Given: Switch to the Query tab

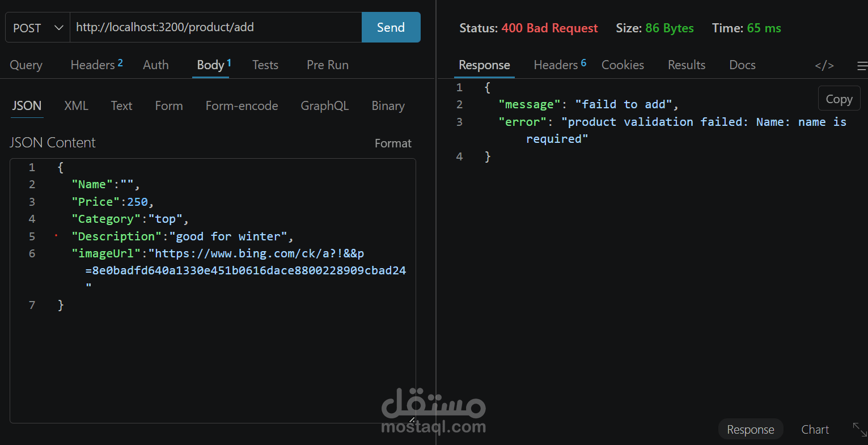Looking at the screenshot, I should click(x=26, y=65).
